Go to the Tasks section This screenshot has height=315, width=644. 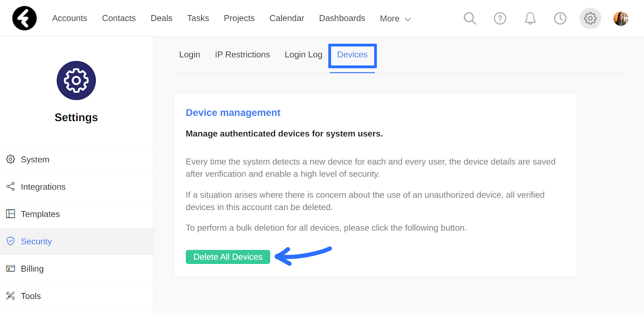(x=198, y=18)
